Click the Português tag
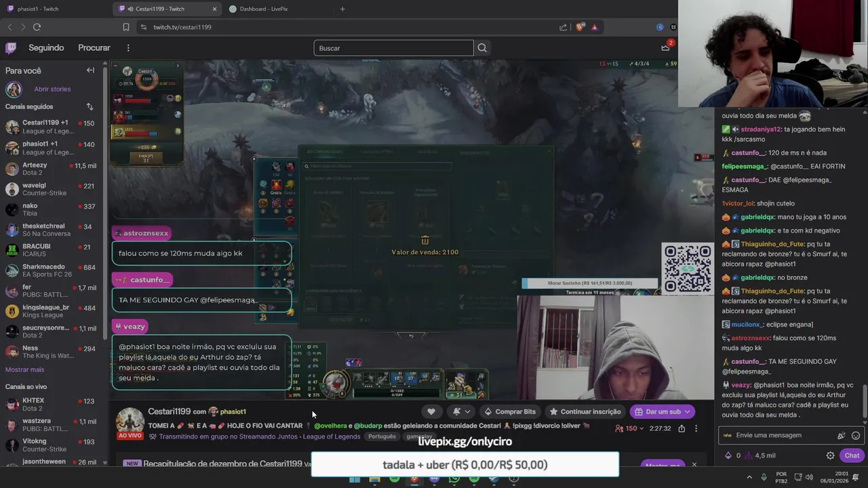This screenshot has width=868, height=488. click(382, 436)
